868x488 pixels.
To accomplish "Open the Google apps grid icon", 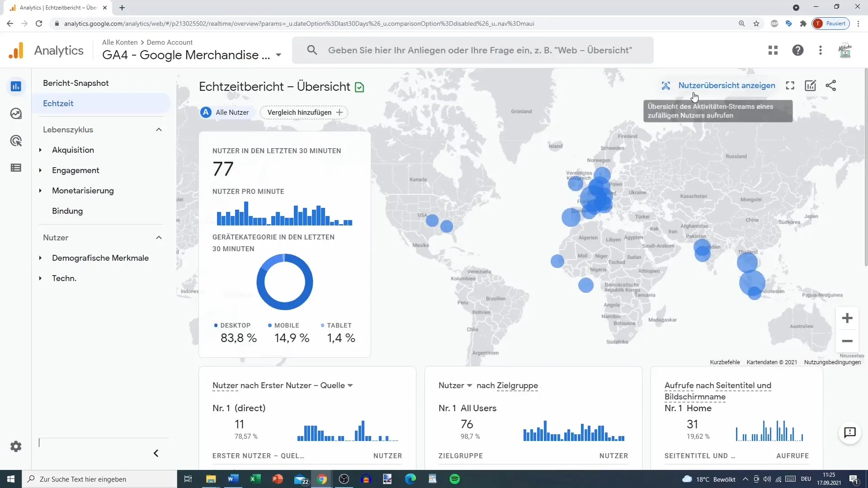I will point(773,50).
